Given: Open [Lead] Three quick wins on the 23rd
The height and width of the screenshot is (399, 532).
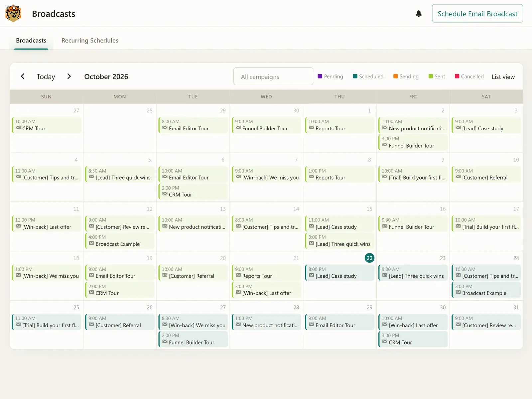Looking at the screenshot, I should (413, 273).
